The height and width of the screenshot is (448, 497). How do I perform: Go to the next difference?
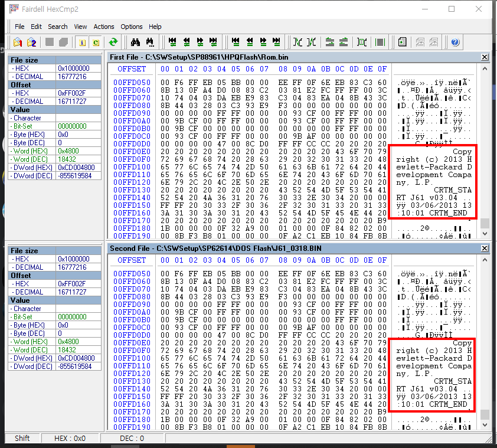[x=200, y=42]
